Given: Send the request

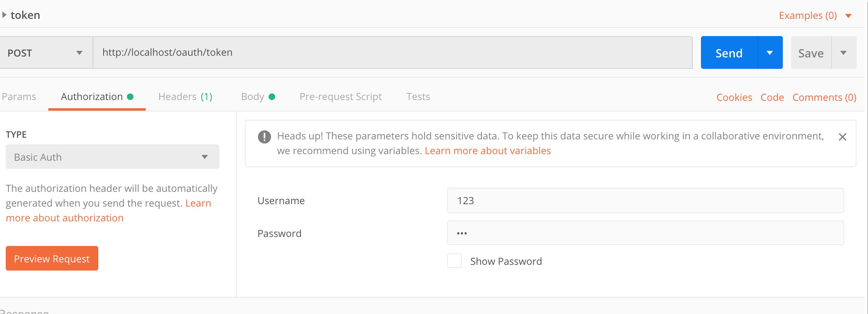Looking at the screenshot, I should (729, 53).
